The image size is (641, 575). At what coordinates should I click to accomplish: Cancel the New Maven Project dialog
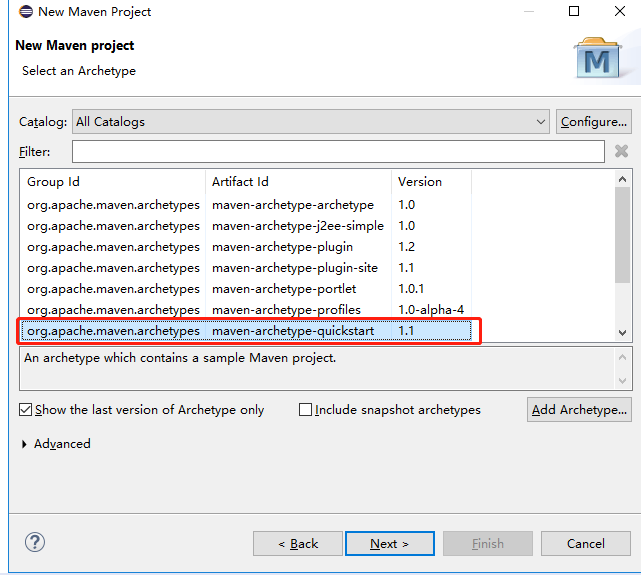586,544
